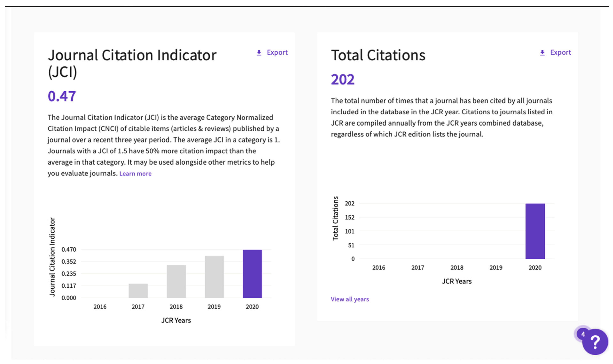
Task: Click 2016 label on JCI chart axis
Action: point(100,307)
